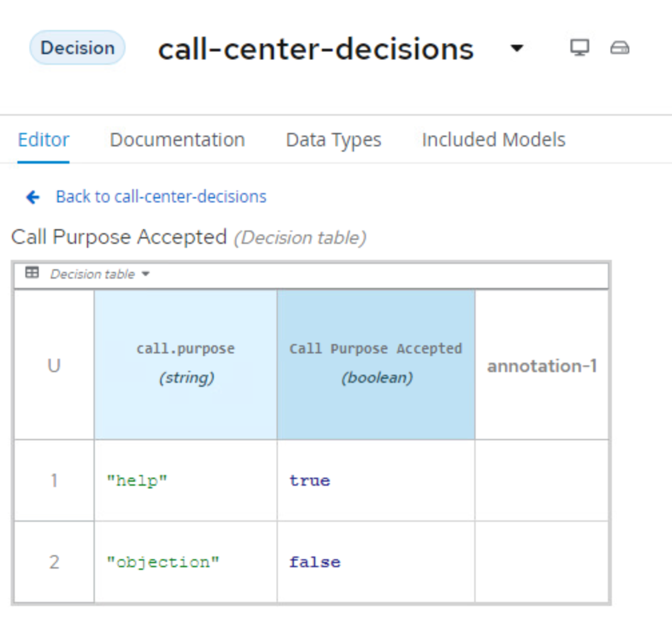Click the annotation-1 column header
Image resolution: width=672 pixels, height=636 pixels.
(x=542, y=365)
